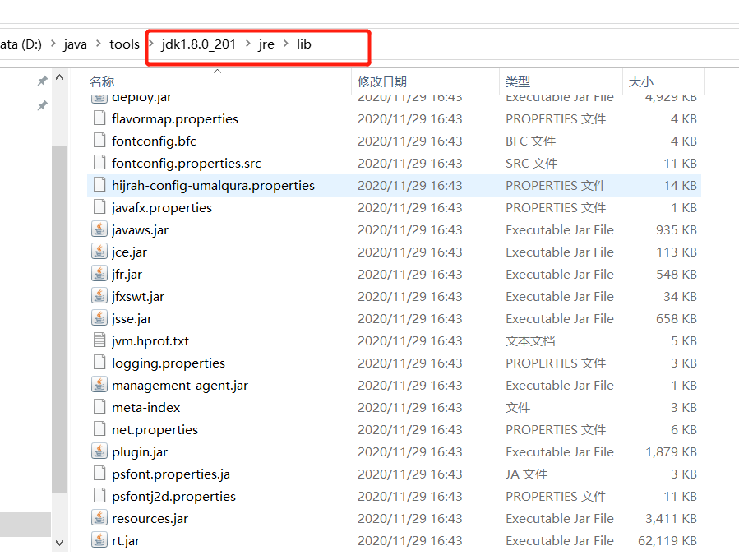Go to jdk1.8.0_201 in the breadcrumb
This screenshot has height=560, width=739.
(x=198, y=44)
